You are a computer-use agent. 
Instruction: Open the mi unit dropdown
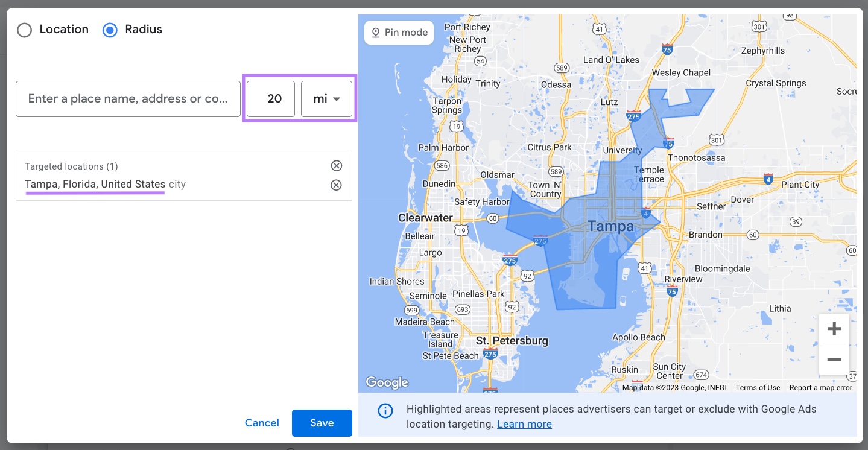click(326, 98)
